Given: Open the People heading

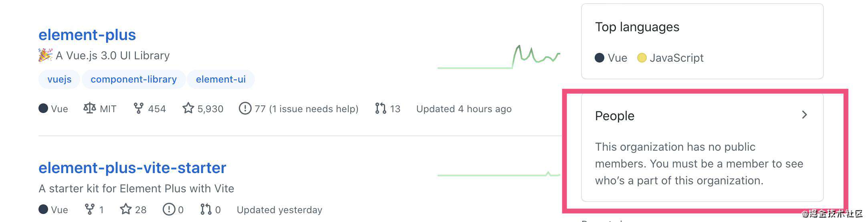Looking at the screenshot, I should pos(615,116).
